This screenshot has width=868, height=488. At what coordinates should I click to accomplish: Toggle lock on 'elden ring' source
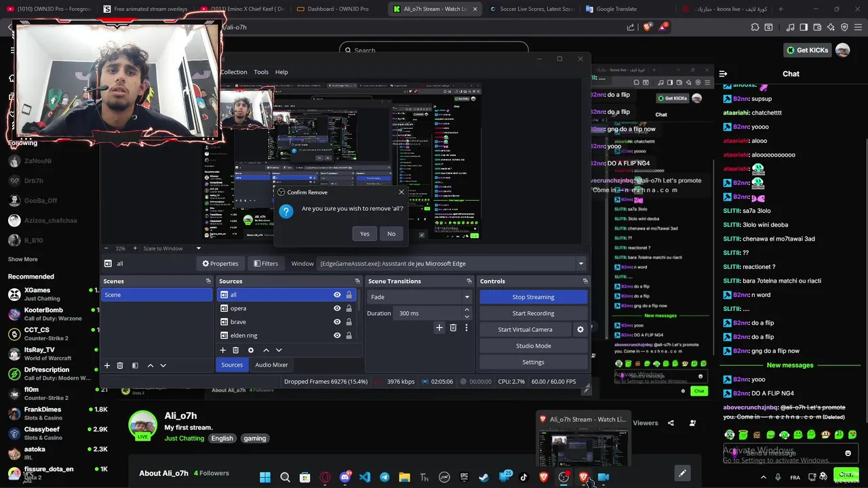click(x=349, y=335)
